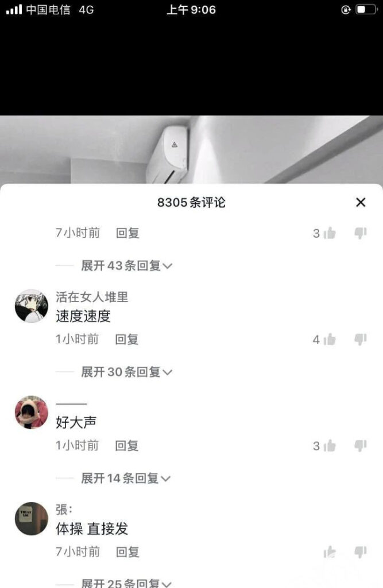Open avatar of 好大声 commenter
This screenshot has height=588, width=383.
click(32, 412)
